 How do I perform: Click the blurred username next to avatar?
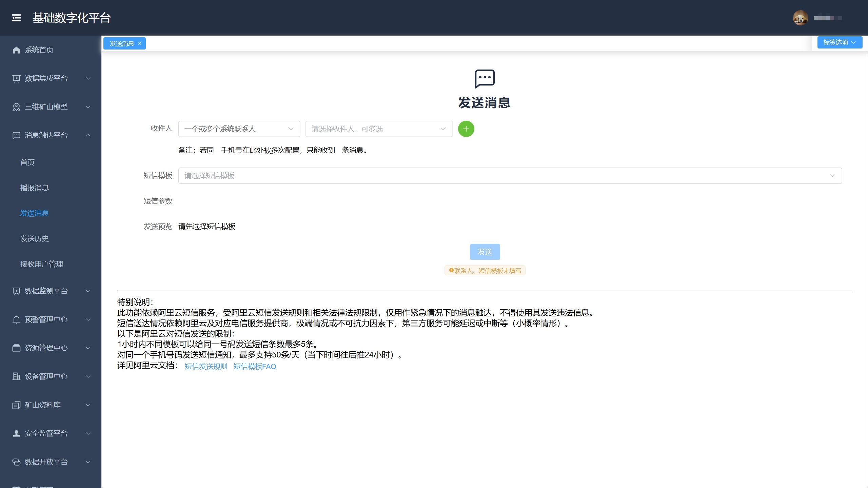828,18
